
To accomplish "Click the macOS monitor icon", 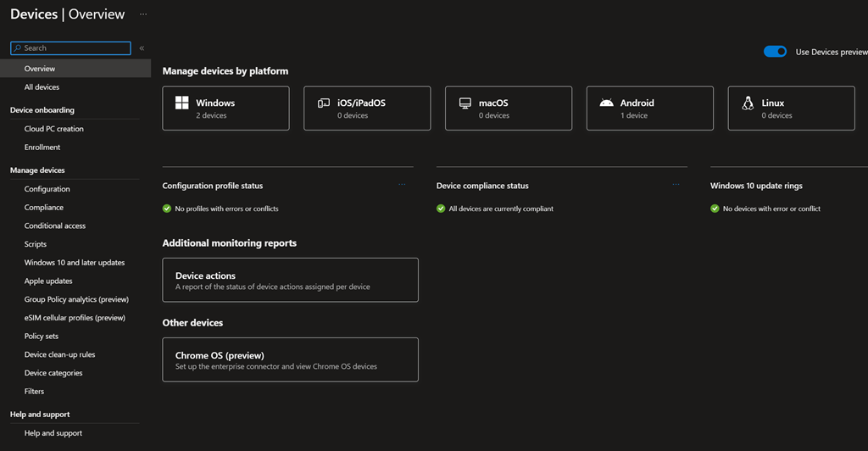I will coord(465,103).
